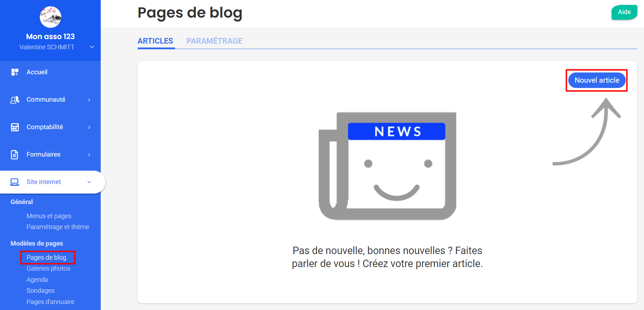Expand the Communauté submenu chevron

(89, 100)
